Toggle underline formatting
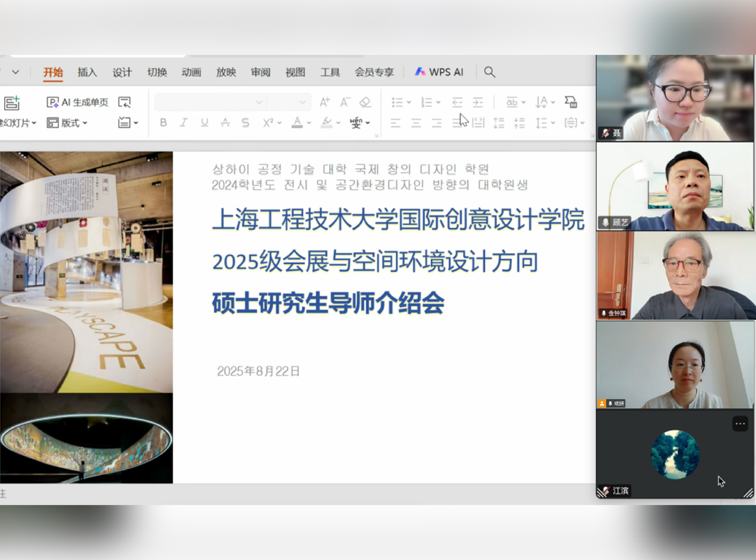Image resolution: width=756 pixels, height=560 pixels. coord(204,123)
